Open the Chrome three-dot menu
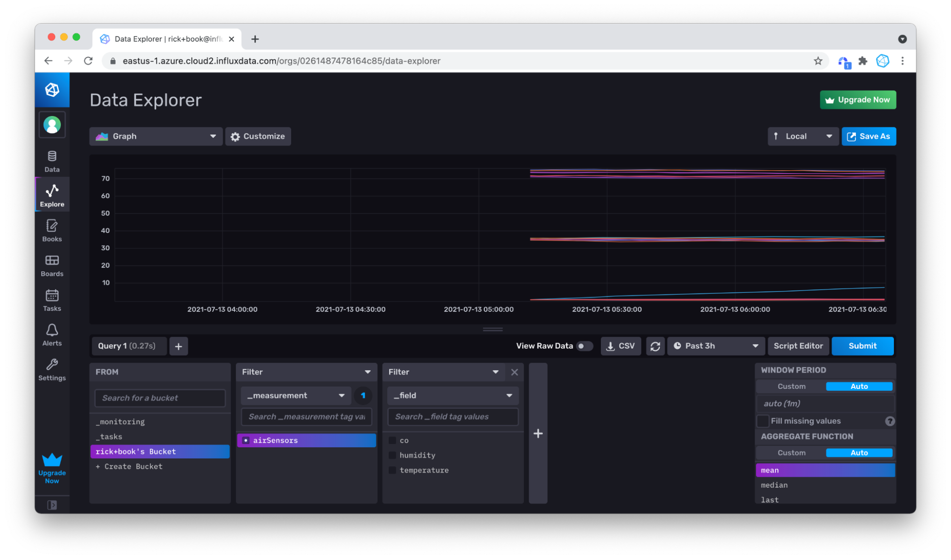 (x=902, y=61)
